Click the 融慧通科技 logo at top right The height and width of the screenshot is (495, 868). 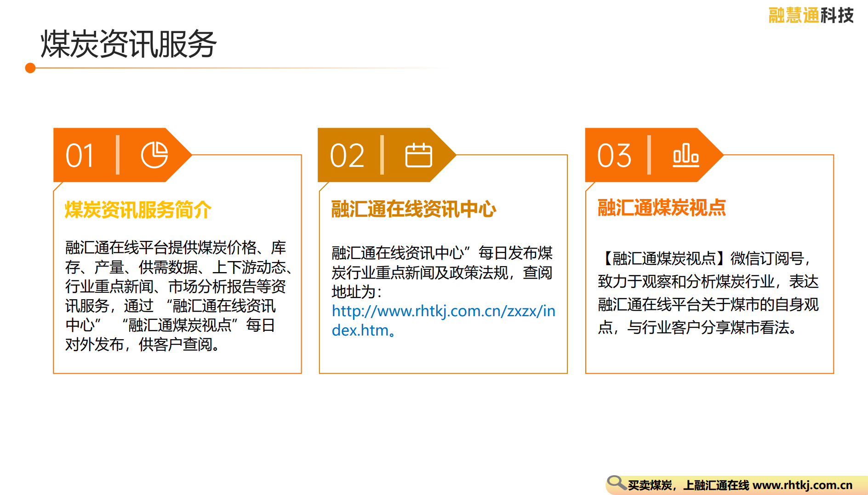click(x=811, y=15)
